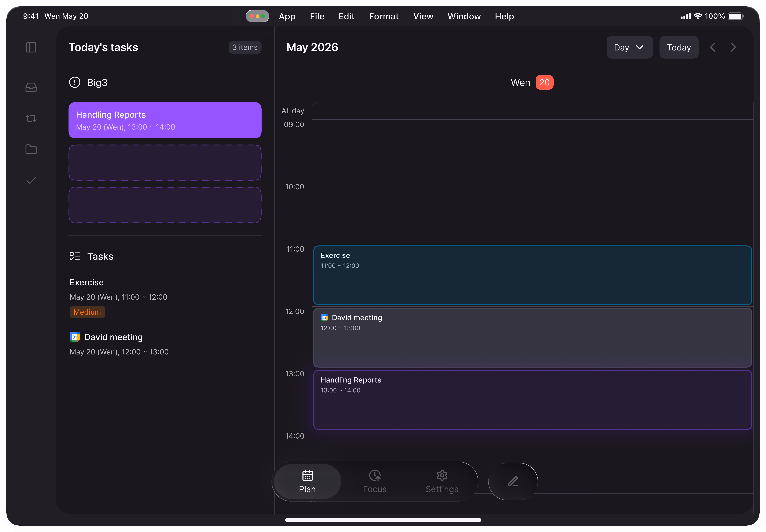The height and width of the screenshot is (532, 766).
Task: Switch to the Settings tab
Action: (442, 481)
